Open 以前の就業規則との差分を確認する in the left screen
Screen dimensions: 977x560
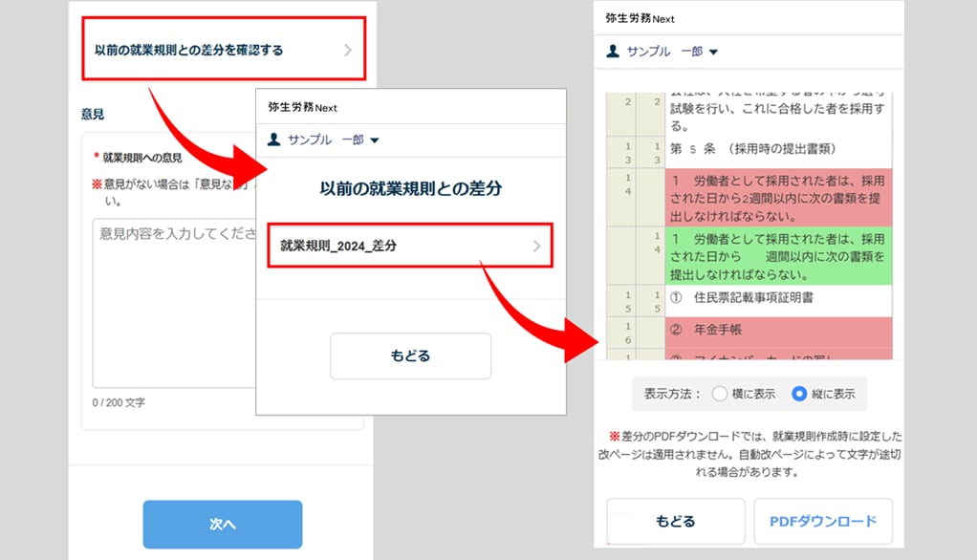coord(188,50)
